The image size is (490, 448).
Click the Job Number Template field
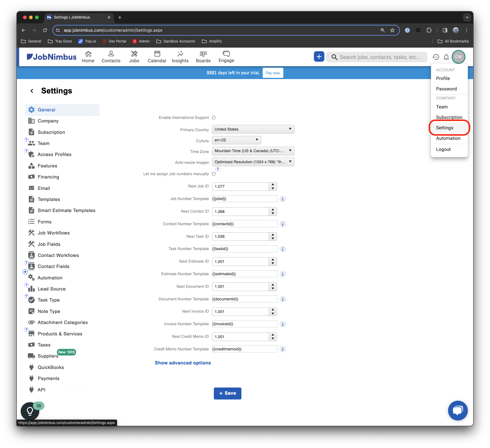point(245,199)
